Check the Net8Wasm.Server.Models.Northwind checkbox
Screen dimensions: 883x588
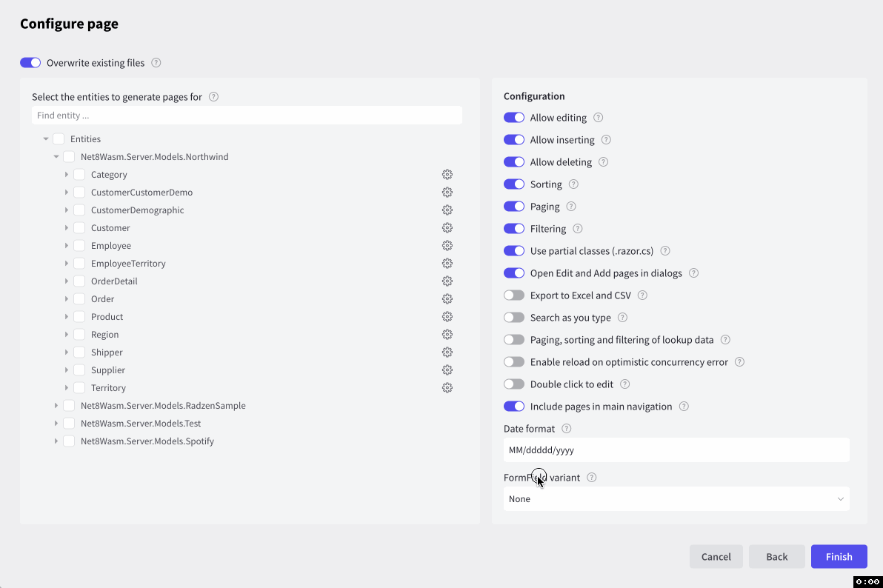coord(69,156)
